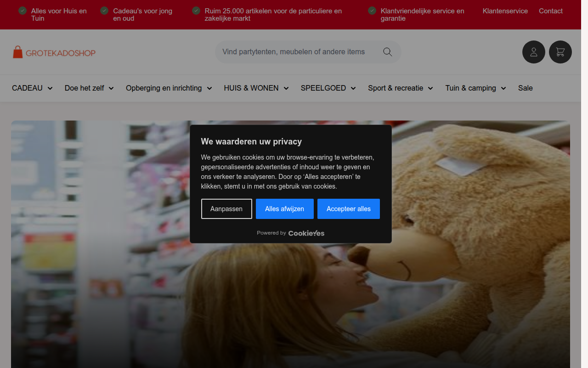Viewport: 588px width, 368px height.
Task: Reject cookies with Alles afwijzen
Action: tap(285, 209)
